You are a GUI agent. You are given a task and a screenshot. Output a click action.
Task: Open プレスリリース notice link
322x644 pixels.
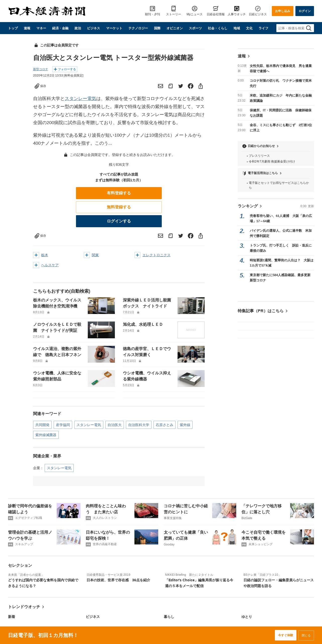pyautogui.click(x=259, y=156)
